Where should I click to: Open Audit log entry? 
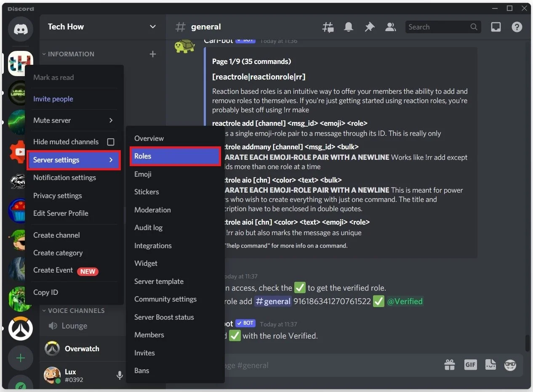[x=175, y=228]
